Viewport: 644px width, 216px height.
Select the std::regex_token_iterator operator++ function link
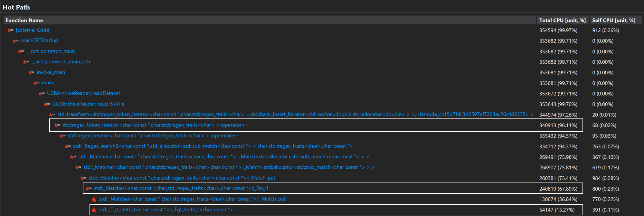[x=156, y=125]
